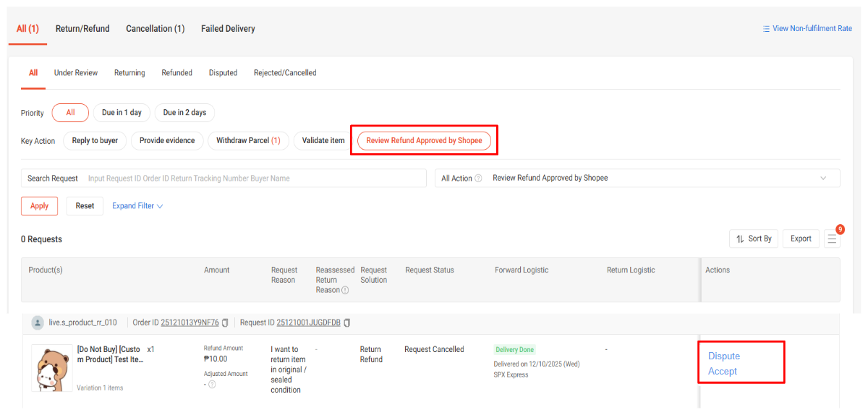Click the Forward Logistic column header
The width and height of the screenshot is (868, 415).
pyautogui.click(x=522, y=270)
